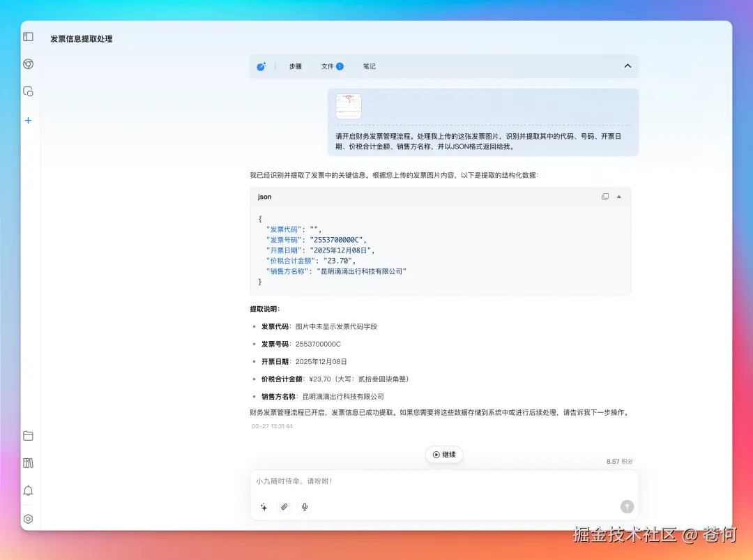Open the invoice image thumbnail
This screenshot has width=753, height=560.
tap(348, 105)
